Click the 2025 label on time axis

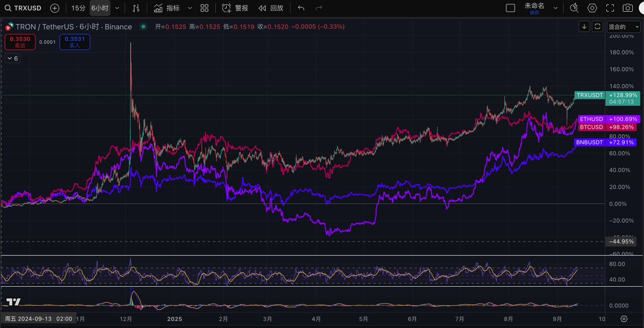click(x=175, y=318)
